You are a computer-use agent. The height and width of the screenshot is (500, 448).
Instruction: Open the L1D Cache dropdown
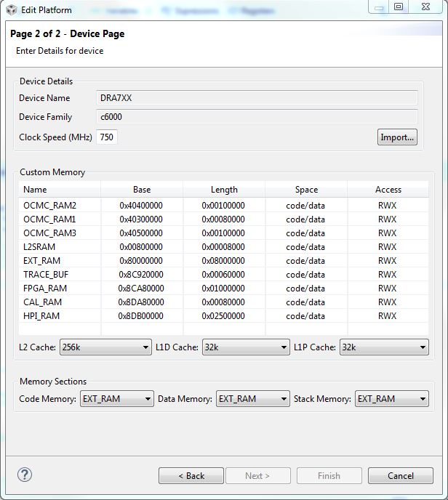tap(246, 347)
